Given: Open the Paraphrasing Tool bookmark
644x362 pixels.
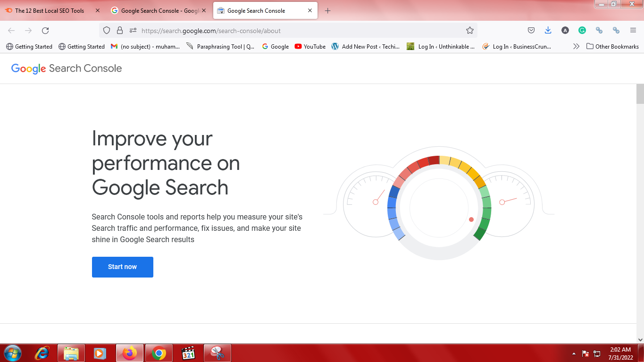Looking at the screenshot, I should click(221, 47).
